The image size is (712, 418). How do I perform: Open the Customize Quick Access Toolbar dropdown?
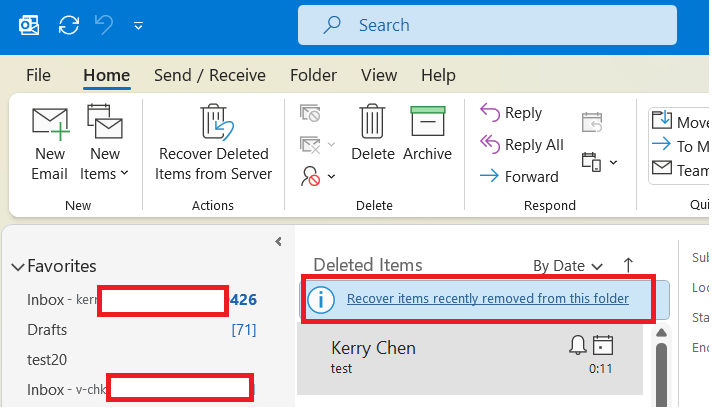click(138, 26)
